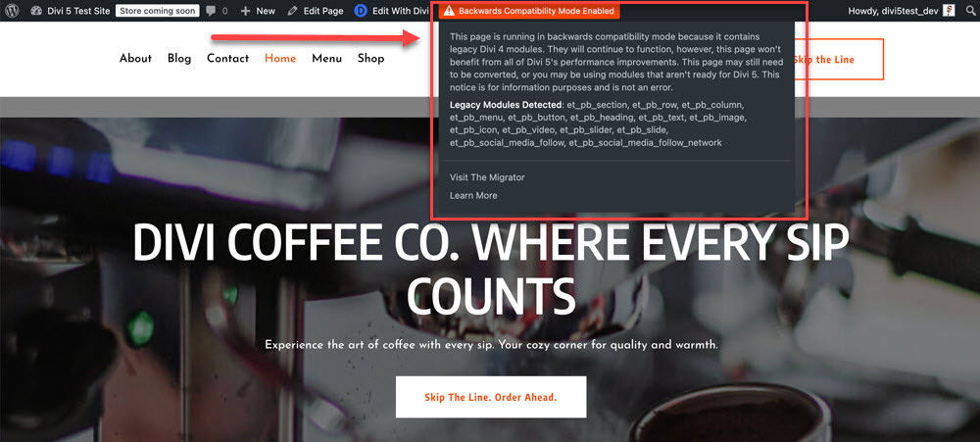Click the user avatar thumbnail
This screenshot has width=980, height=442.
click(x=949, y=11)
